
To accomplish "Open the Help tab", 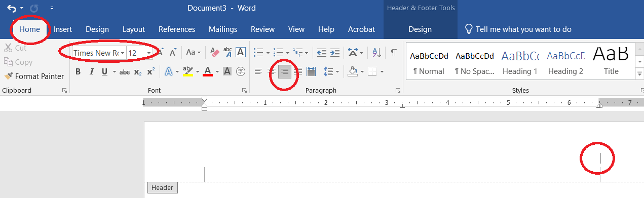I will coord(326,29).
